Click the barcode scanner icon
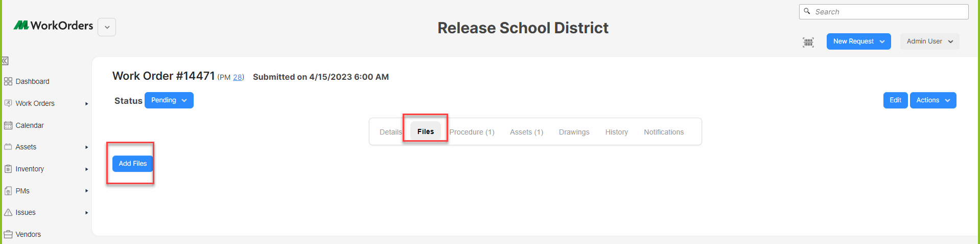Screen dimensions: 980x244 click(808, 42)
